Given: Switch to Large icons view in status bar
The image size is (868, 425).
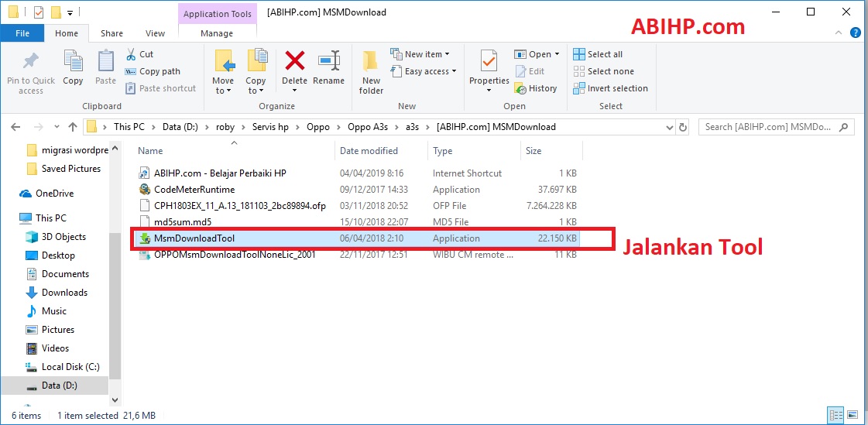Looking at the screenshot, I should 853,415.
